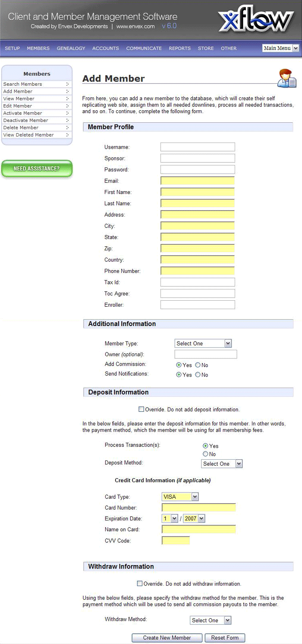The width and height of the screenshot is (302, 644).
Task: Select Yes for Send Notifications
Action: [179, 375]
